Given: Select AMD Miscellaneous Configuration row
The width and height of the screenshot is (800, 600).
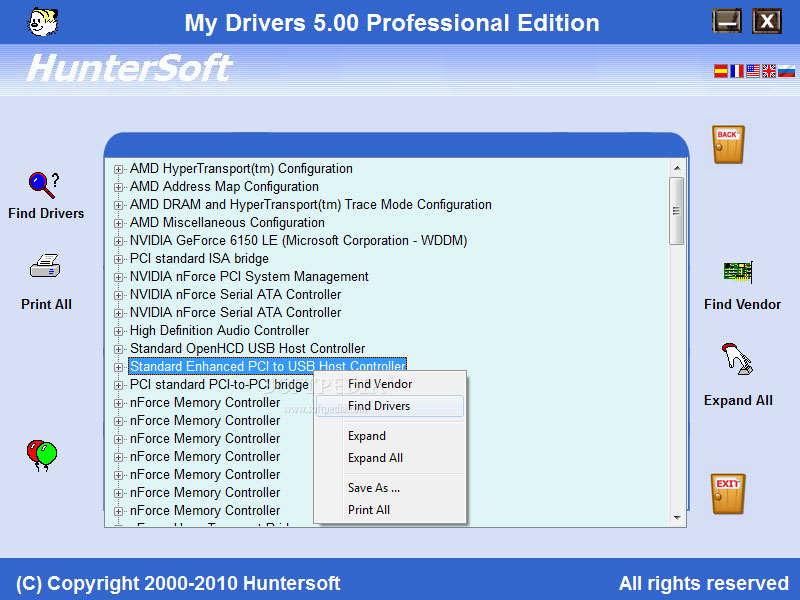Looking at the screenshot, I should pyautogui.click(x=227, y=223).
